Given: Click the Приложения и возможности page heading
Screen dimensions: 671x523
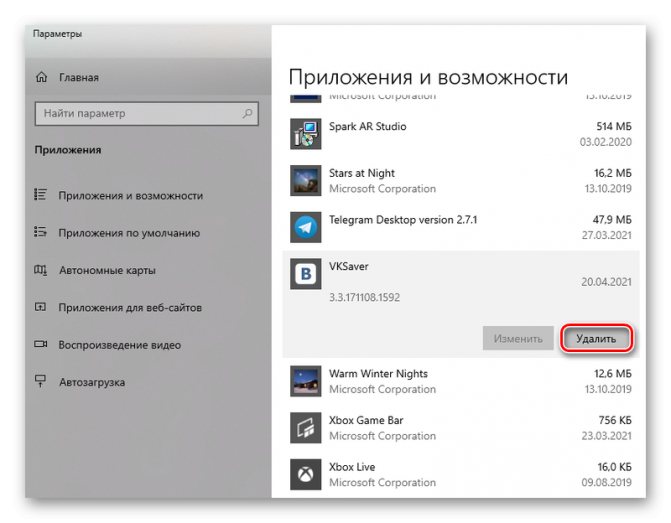Looking at the screenshot, I should tap(428, 77).
